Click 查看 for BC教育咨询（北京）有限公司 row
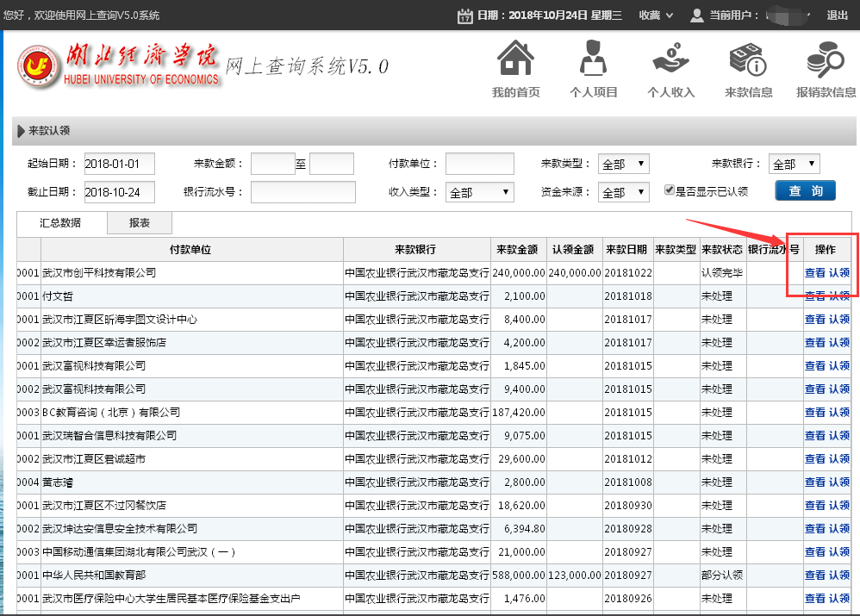This screenshot has height=616, width=860. click(x=814, y=412)
